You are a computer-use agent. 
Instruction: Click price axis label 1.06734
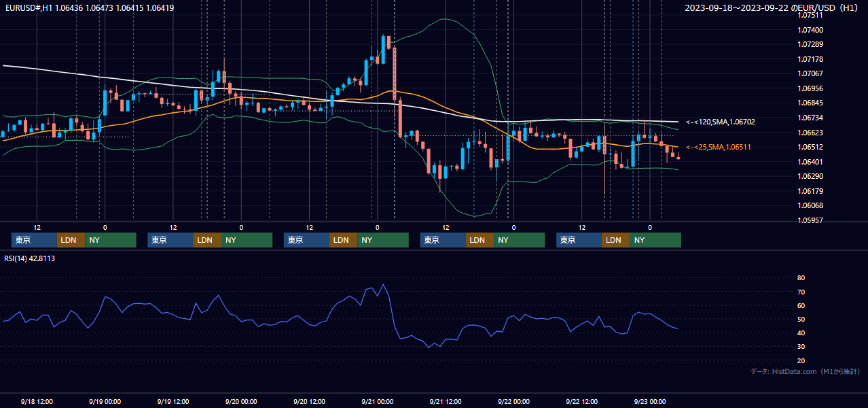point(810,118)
